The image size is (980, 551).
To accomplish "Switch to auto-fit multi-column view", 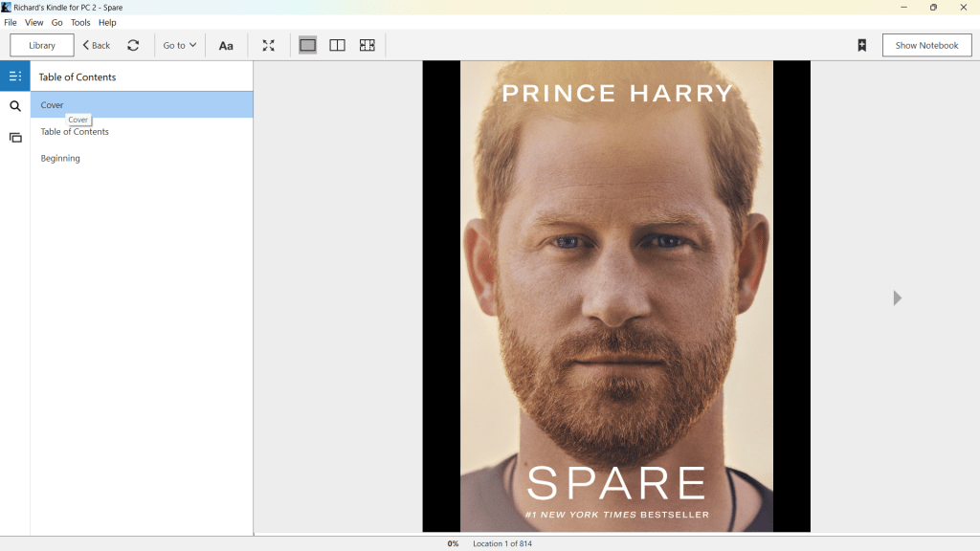I will [367, 45].
